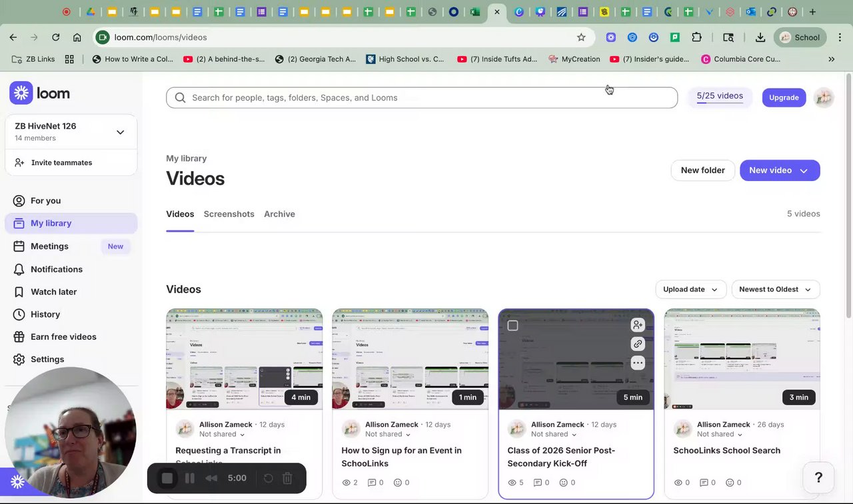Restart the recording with the circular arrow icon
853x504 pixels.
[268, 478]
